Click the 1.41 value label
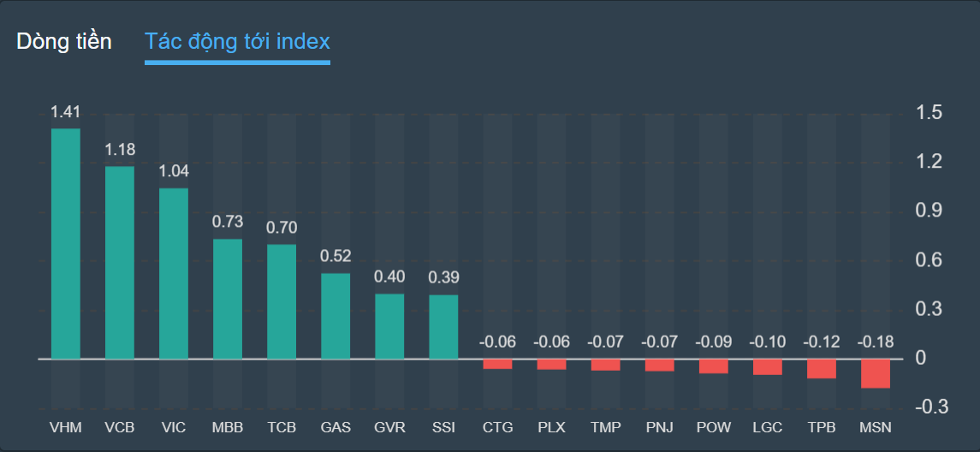The height and width of the screenshot is (452, 980). click(65, 112)
